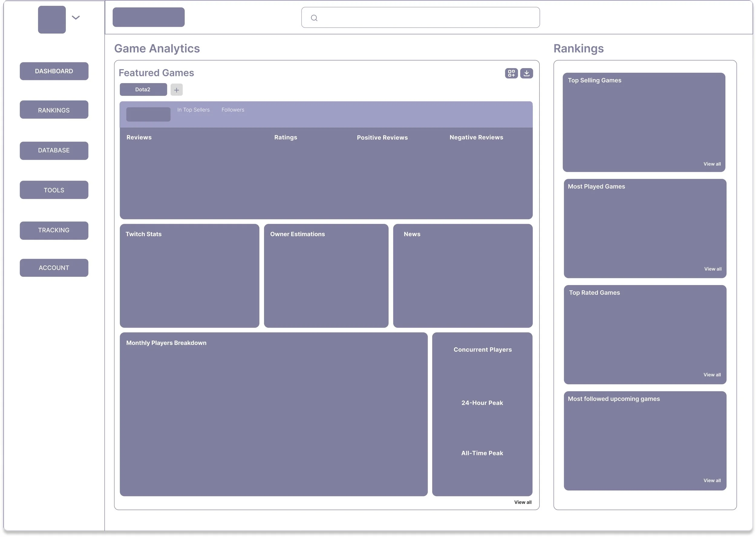Click the search magnifier icon
Viewport: 756px width, 537px height.
point(314,18)
